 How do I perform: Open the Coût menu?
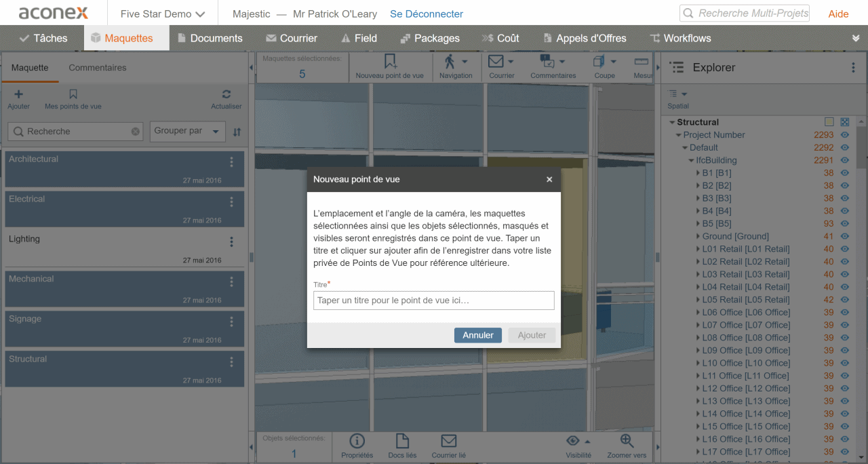(500, 38)
